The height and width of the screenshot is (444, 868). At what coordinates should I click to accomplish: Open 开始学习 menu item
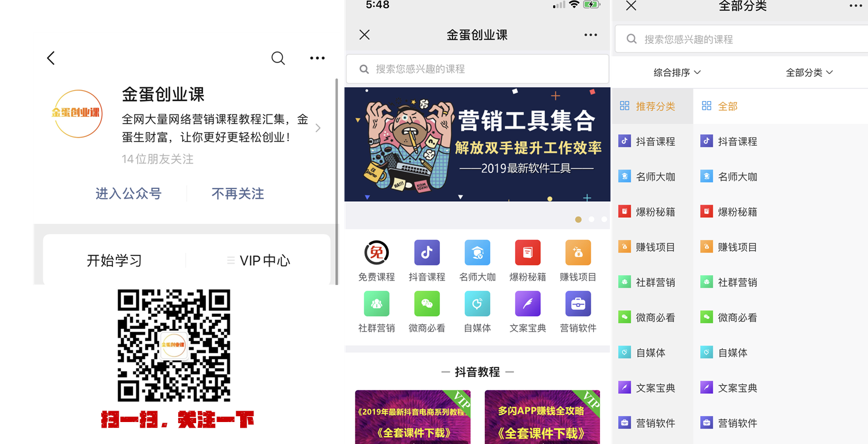pos(114,261)
